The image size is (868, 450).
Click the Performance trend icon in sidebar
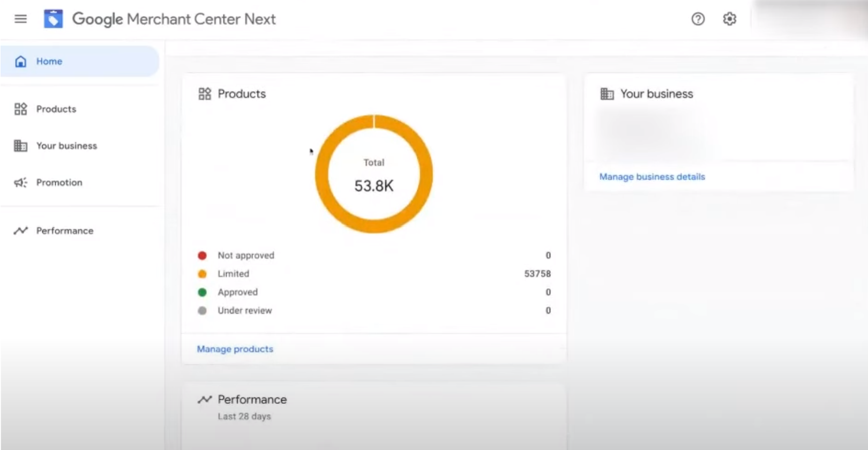[20, 231]
